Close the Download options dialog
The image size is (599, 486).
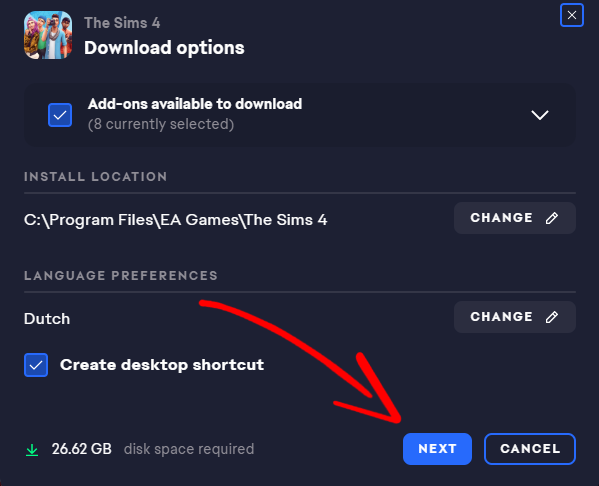pos(571,15)
